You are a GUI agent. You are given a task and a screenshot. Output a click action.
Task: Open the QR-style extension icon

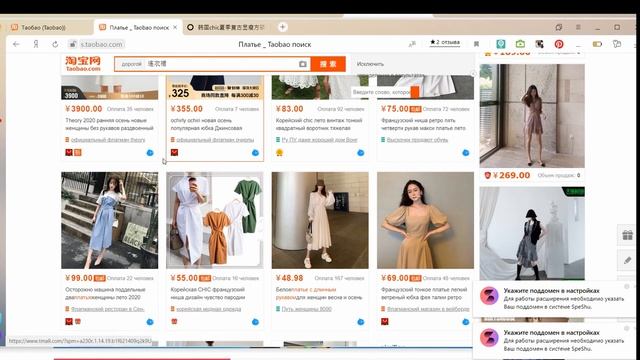(x=539, y=44)
